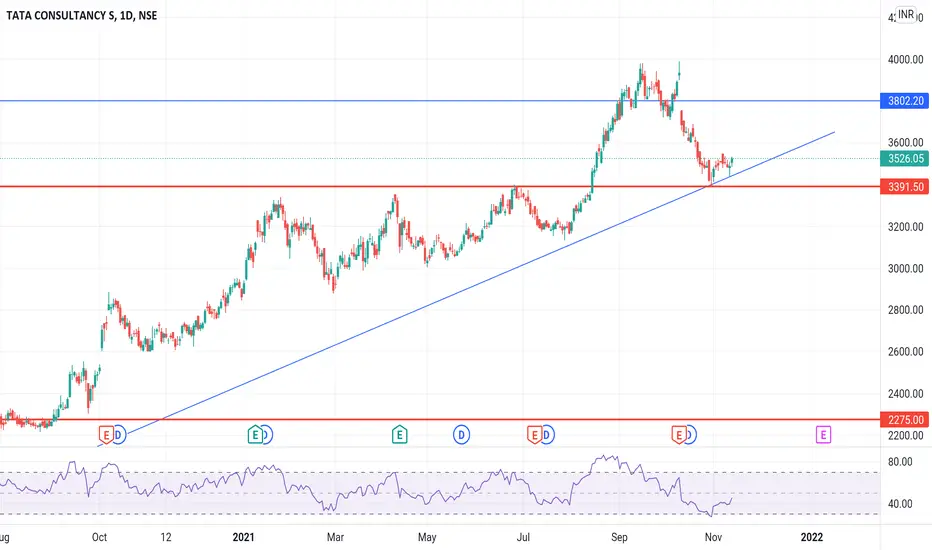This screenshot has height=550, width=932.
Task: Select the red 3391.50 price label
Action: [x=905, y=187]
